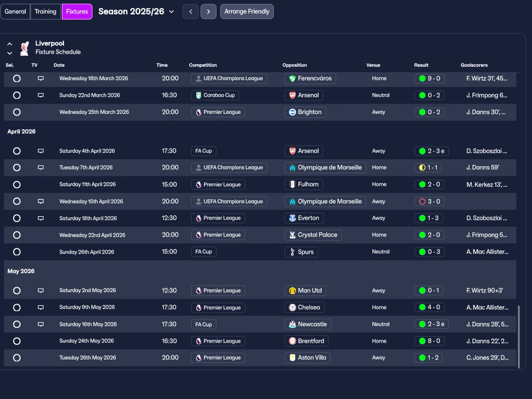The width and height of the screenshot is (532, 399).
Task: Open the Carabao Cup competition link
Action: pos(215,95)
